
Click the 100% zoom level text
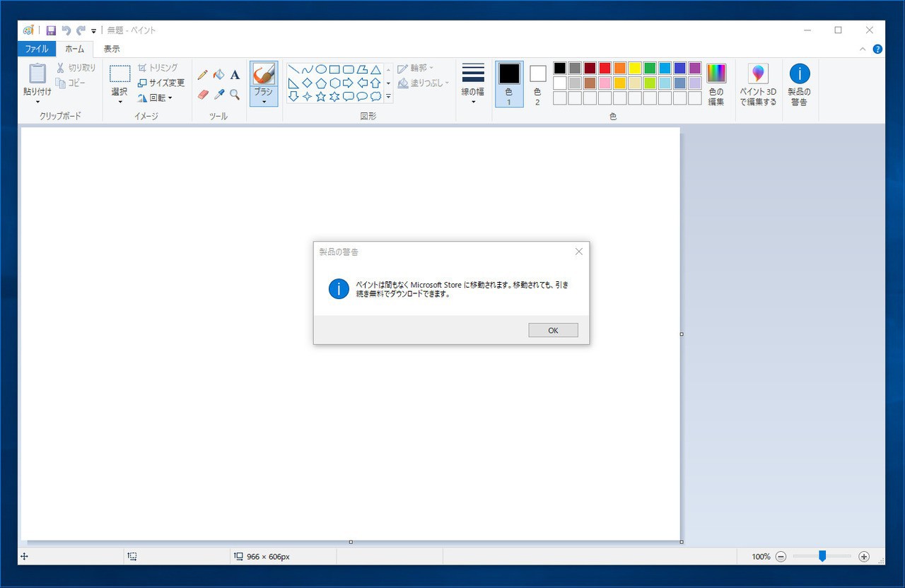[x=761, y=557]
